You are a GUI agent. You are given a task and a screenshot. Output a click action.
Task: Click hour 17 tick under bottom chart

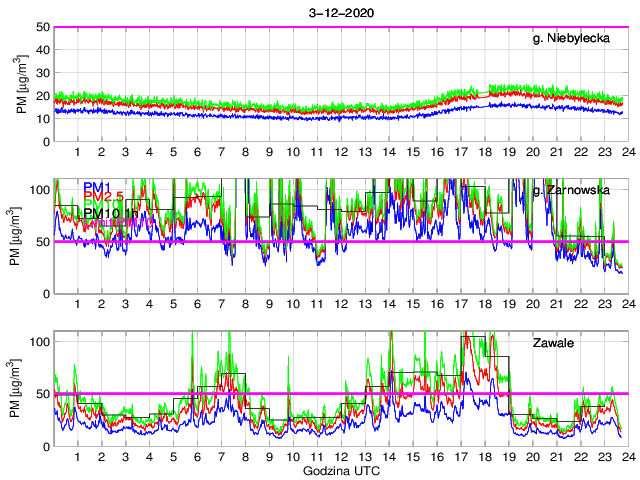pyautogui.click(x=461, y=457)
